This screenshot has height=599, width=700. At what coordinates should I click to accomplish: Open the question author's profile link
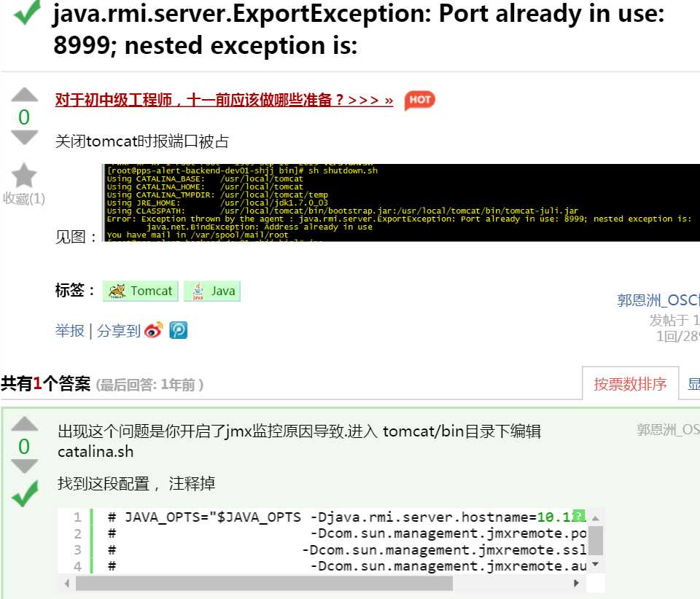click(658, 300)
